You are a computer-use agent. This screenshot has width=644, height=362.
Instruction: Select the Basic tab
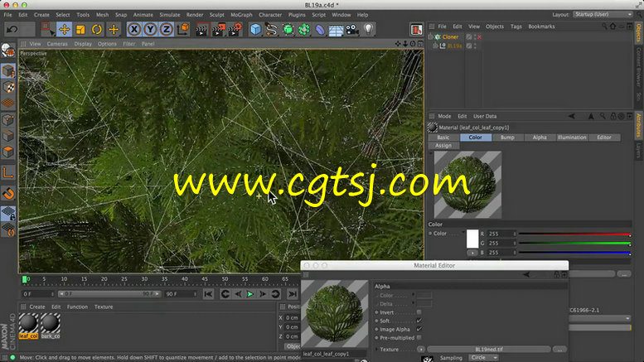[x=443, y=138]
